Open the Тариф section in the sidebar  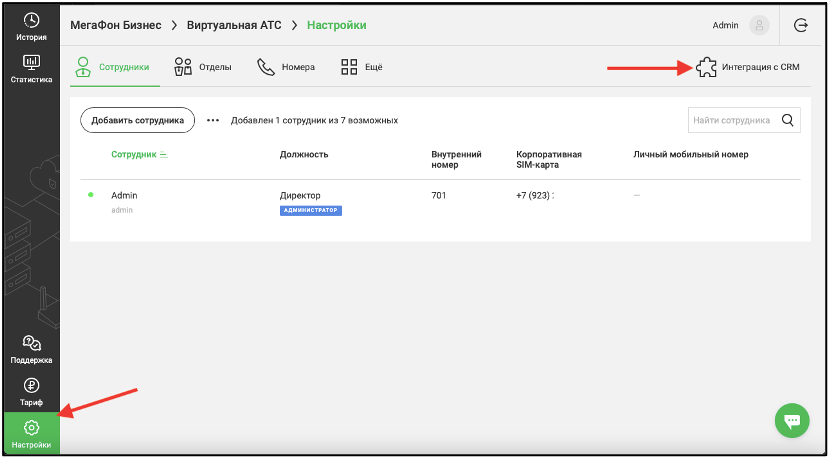[x=31, y=392]
